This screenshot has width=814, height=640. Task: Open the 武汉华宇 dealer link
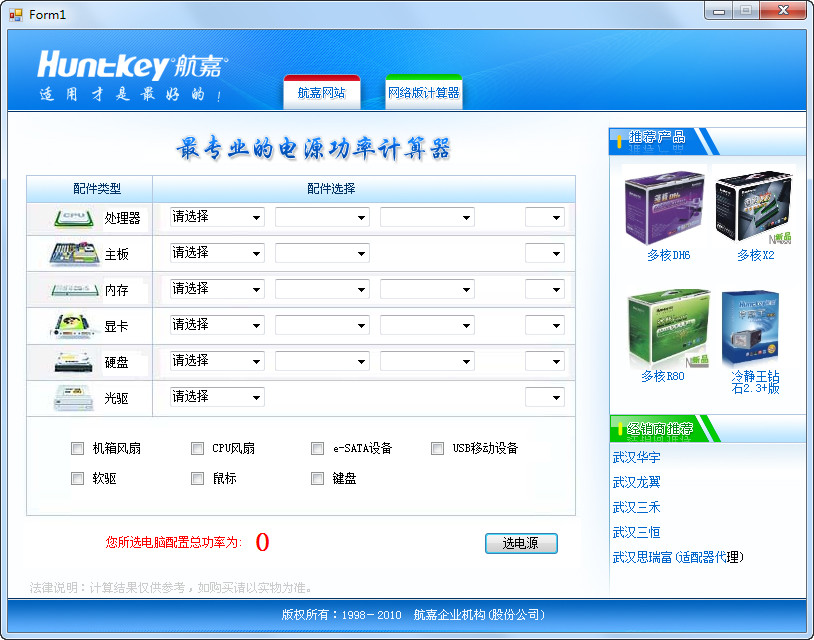pos(636,457)
